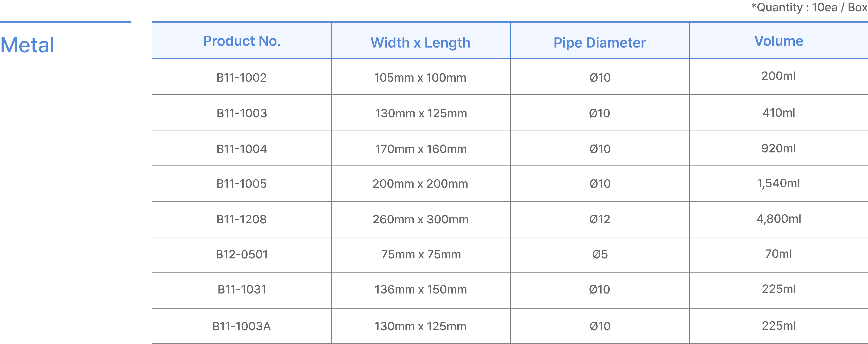Screen dimensions: 868x344
Task: Click the 75mm x 75mm dimension cell
Action: pos(421,254)
